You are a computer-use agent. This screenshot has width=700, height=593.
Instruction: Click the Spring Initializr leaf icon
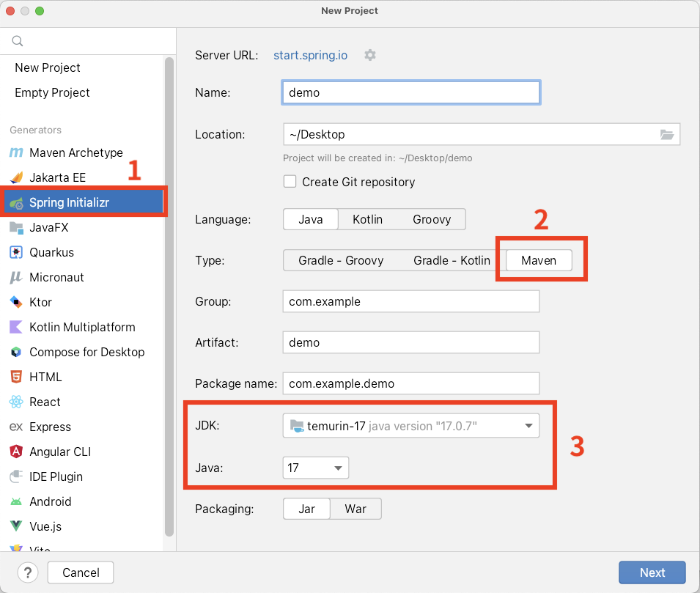(x=16, y=203)
